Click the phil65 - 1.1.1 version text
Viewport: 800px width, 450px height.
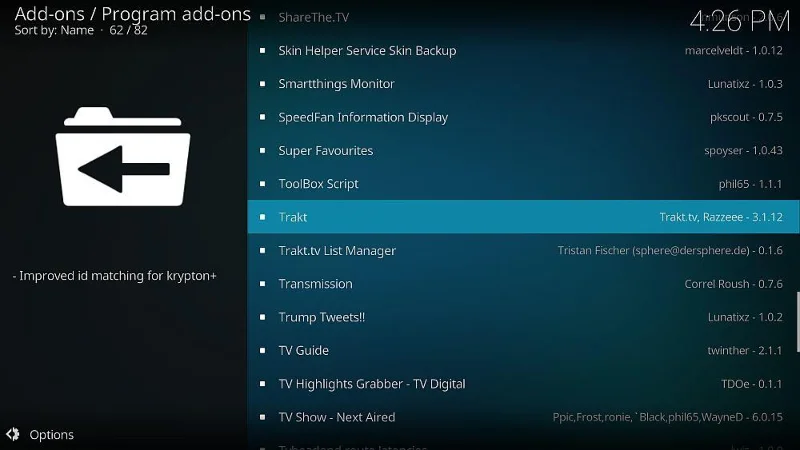click(x=751, y=184)
